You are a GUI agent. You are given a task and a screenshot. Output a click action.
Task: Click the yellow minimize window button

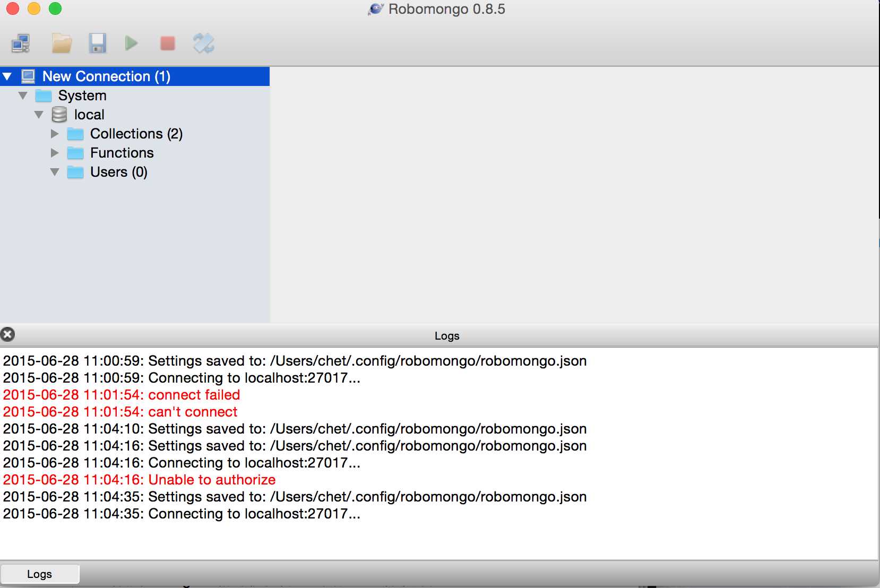[34, 8]
